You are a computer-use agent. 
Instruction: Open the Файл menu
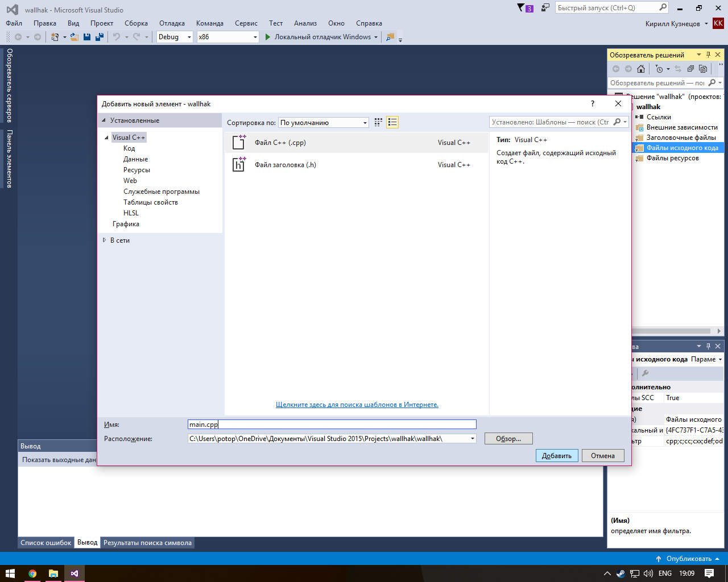click(x=14, y=23)
